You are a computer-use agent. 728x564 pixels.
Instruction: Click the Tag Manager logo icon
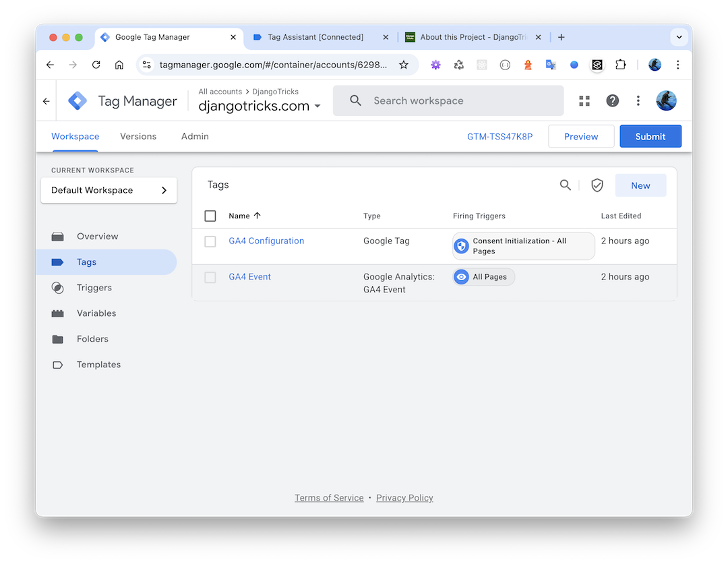click(x=78, y=100)
